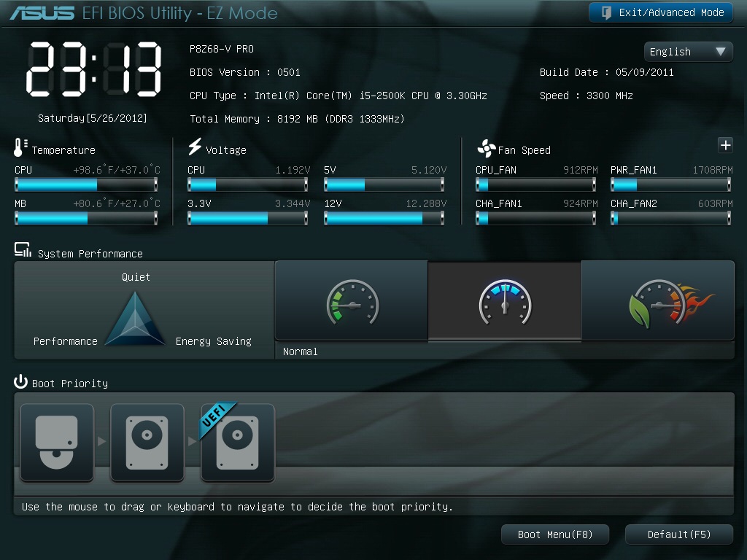Select the ASUS Optimal flaming gauge mode

(x=658, y=301)
